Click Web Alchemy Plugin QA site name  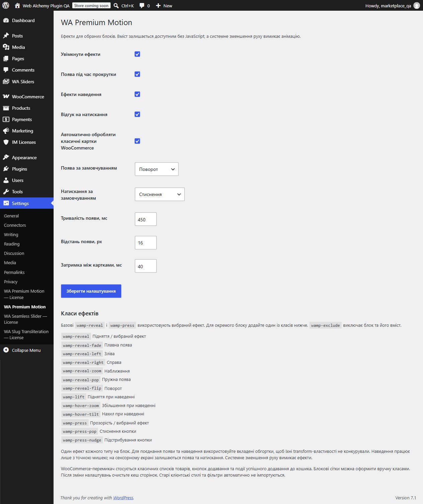pos(46,6)
